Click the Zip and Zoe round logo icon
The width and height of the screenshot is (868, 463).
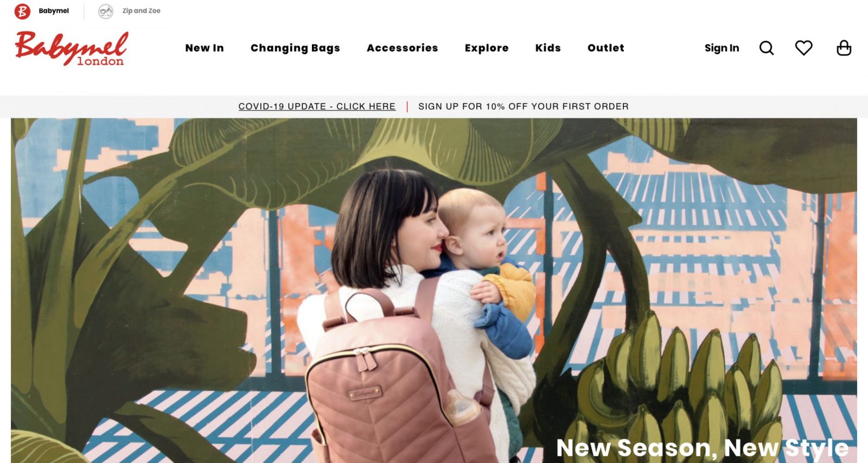point(106,11)
